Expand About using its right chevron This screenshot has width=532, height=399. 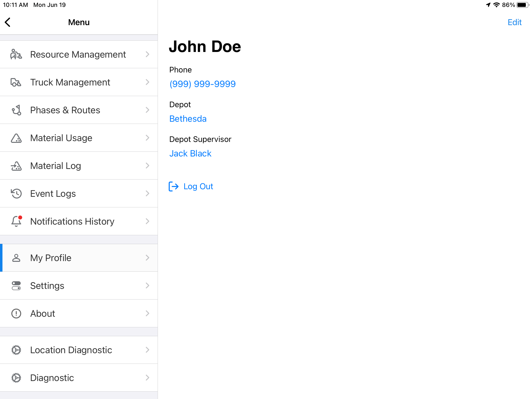(x=148, y=313)
